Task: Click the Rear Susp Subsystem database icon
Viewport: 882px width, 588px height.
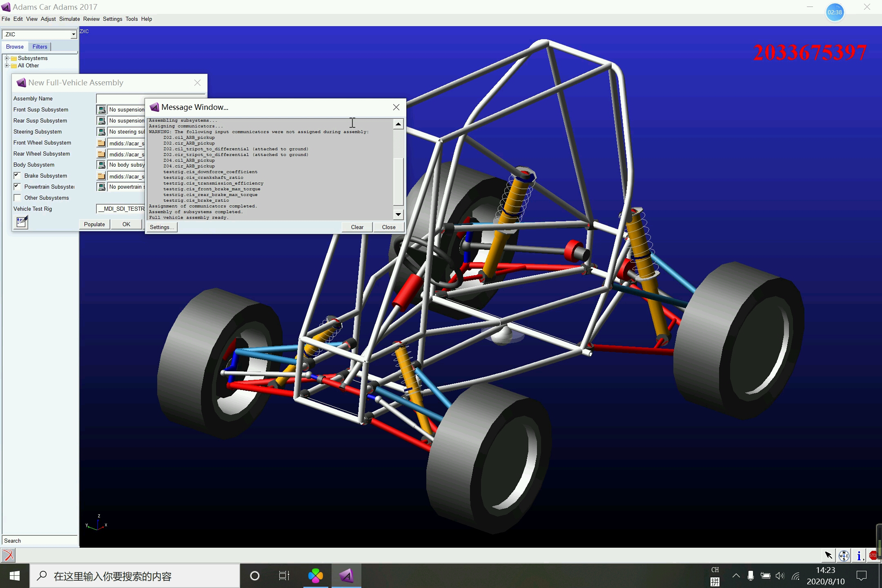Action: tap(101, 120)
